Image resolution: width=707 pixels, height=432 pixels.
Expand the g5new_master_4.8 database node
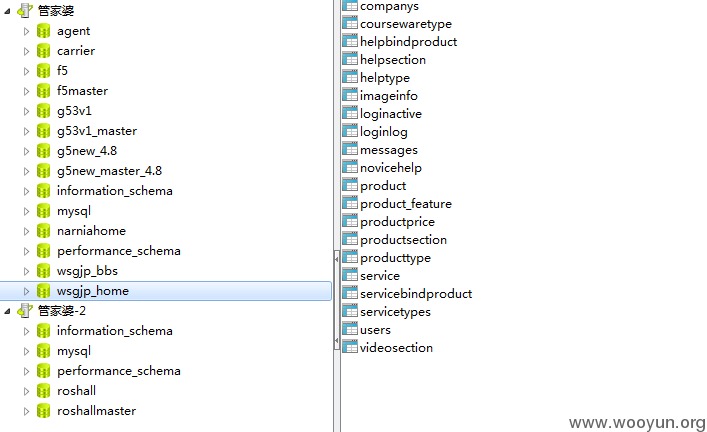pos(26,171)
